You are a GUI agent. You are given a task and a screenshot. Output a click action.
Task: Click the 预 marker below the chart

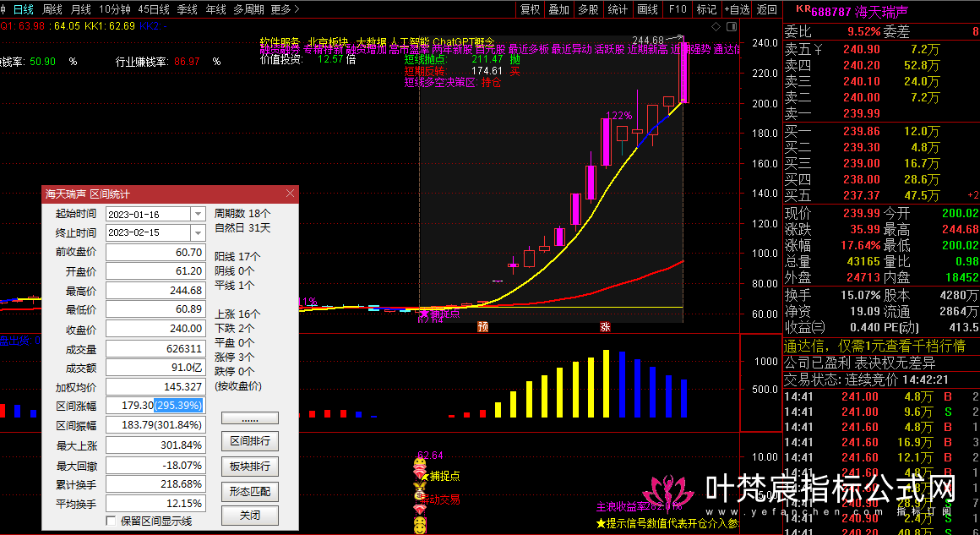pos(482,326)
